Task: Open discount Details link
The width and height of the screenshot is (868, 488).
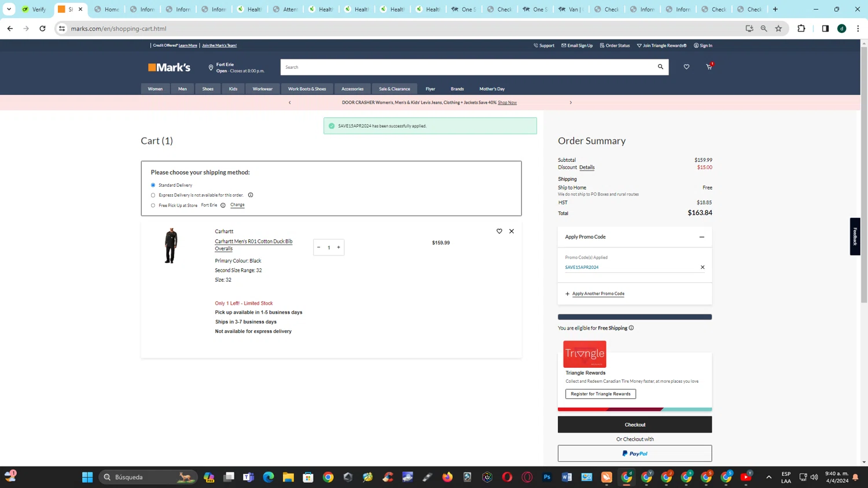Action: pos(587,168)
